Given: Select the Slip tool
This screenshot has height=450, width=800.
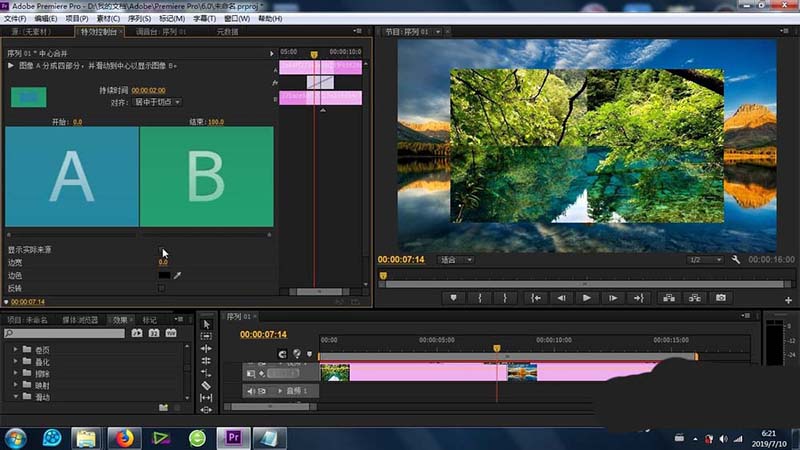Looking at the screenshot, I should (206, 397).
